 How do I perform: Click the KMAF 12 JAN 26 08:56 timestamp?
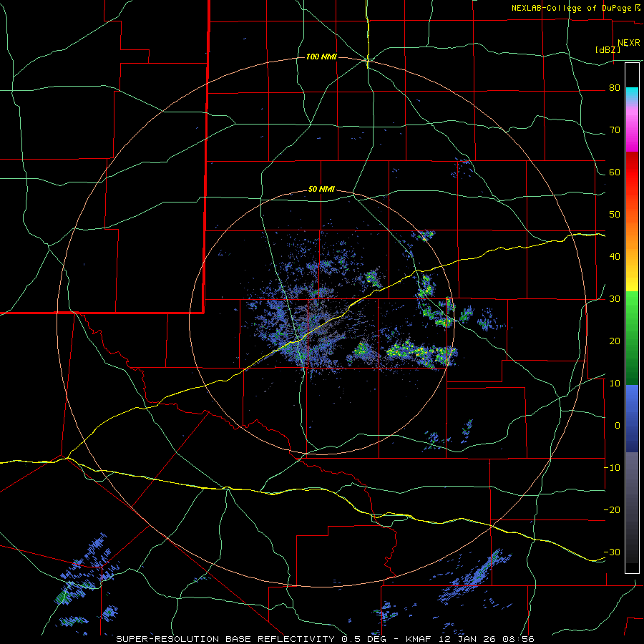(470, 639)
